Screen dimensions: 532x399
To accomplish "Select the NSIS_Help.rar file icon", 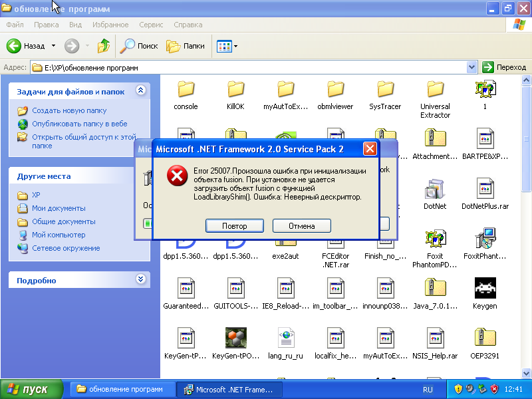I will point(435,338).
